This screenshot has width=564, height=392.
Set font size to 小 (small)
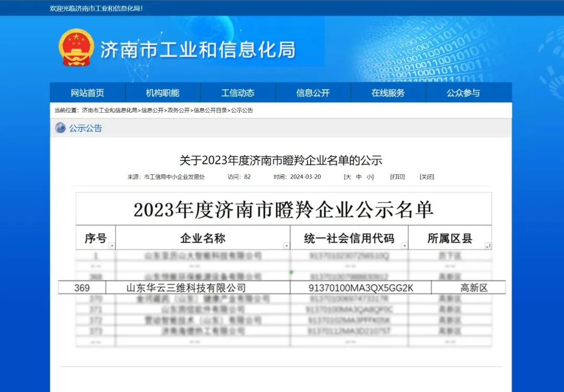click(369, 177)
